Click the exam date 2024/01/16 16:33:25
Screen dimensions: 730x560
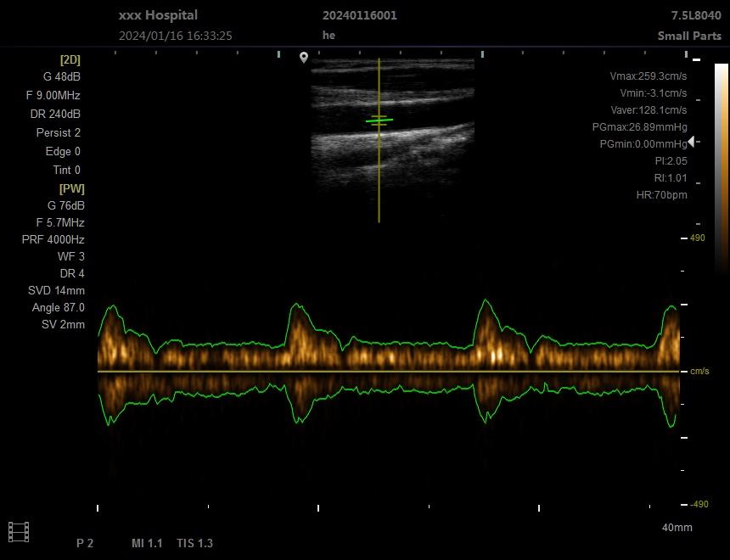176,36
